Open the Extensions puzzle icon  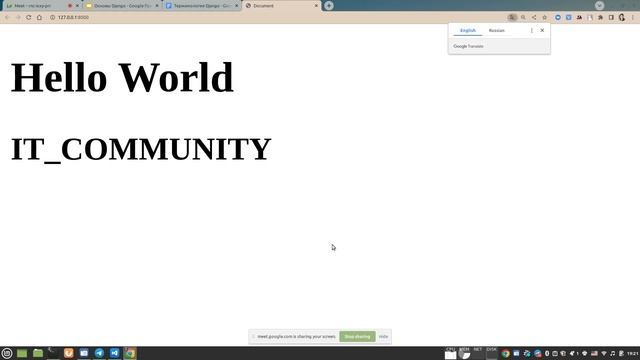click(x=600, y=18)
